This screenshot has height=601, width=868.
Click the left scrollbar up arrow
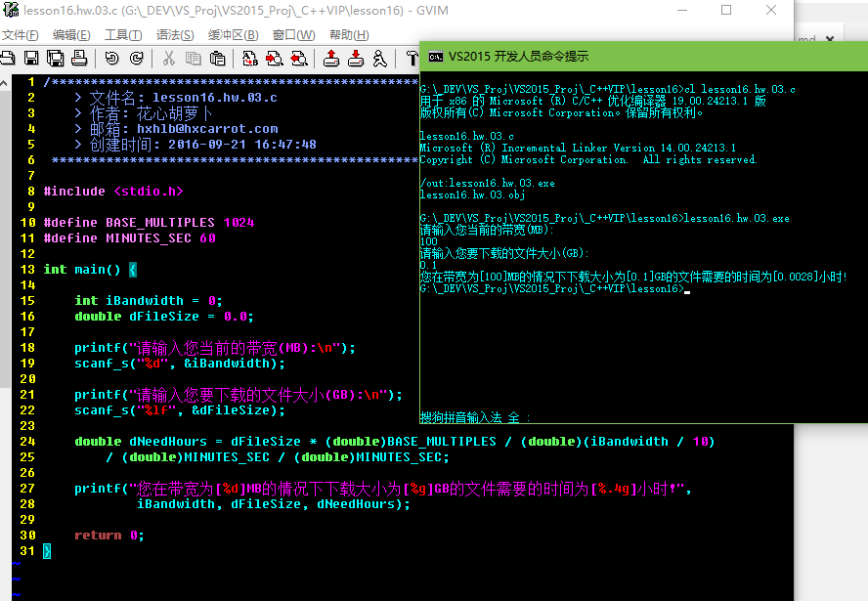pyautogui.click(x=6, y=82)
